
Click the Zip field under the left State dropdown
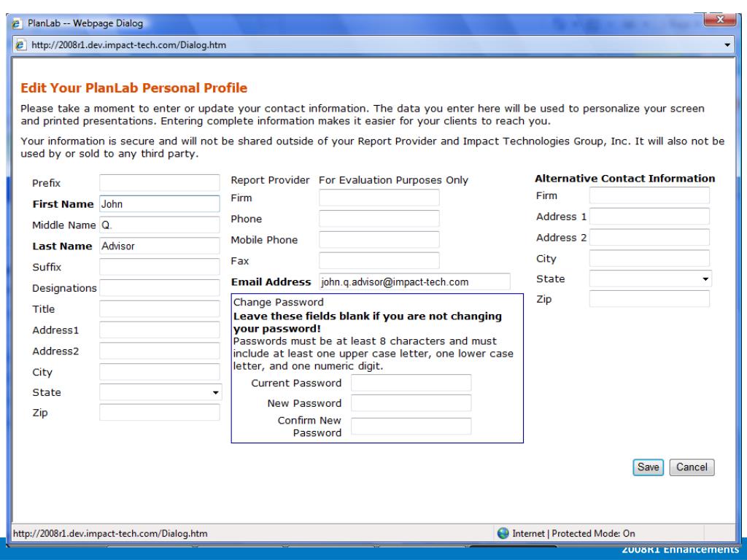pyautogui.click(x=160, y=413)
